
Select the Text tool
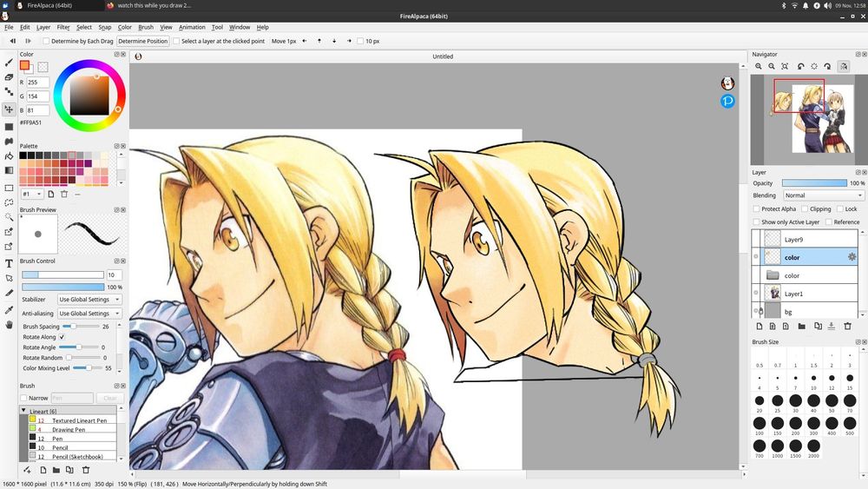[x=9, y=263]
